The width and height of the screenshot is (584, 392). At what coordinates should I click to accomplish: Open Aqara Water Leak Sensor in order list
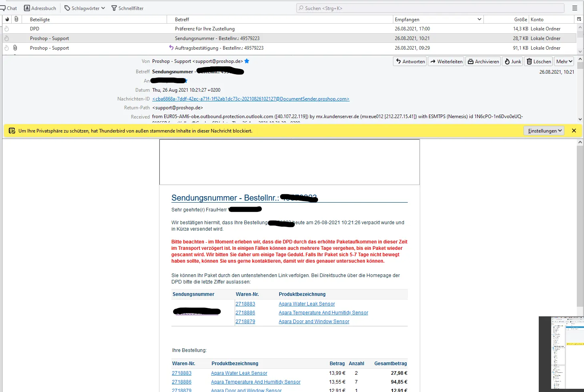pyautogui.click(x=239, y=373)
